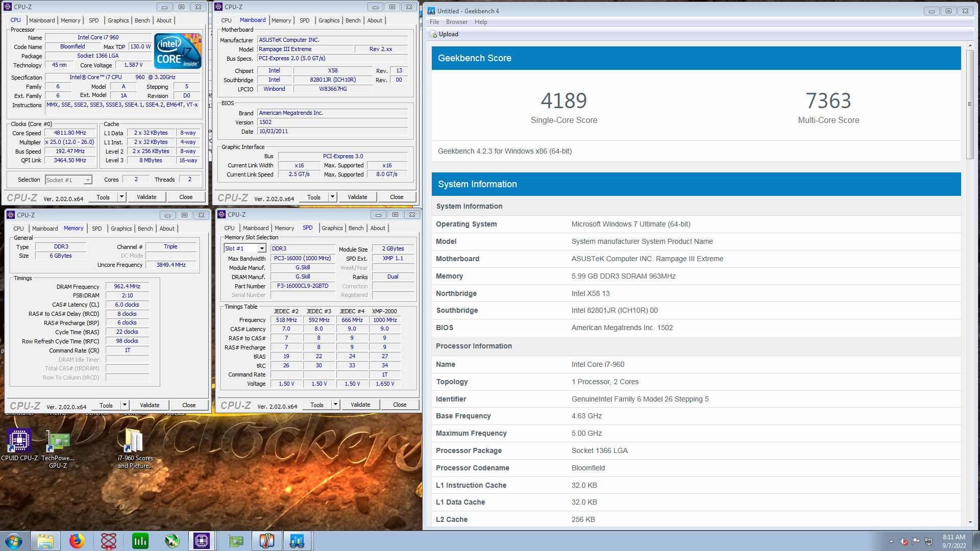Click the network tray icon
This screenshot has width=980, height=551.
point(929,541)
